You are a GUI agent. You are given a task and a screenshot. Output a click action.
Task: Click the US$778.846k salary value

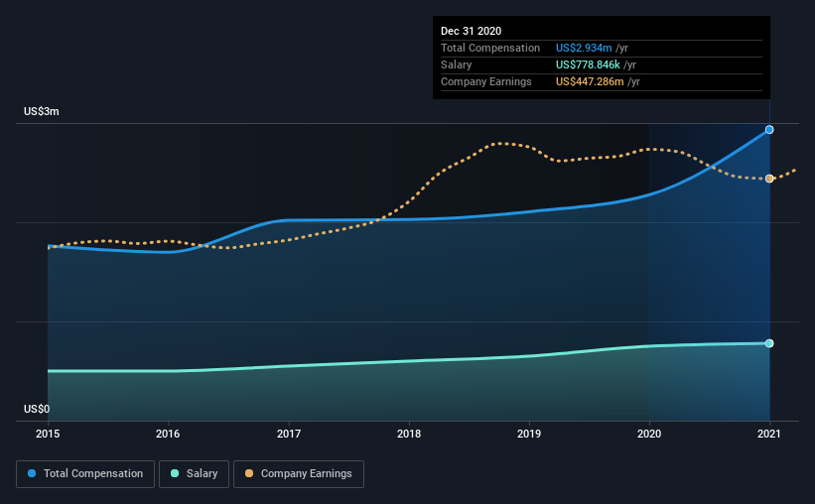(x=588, y=64)
